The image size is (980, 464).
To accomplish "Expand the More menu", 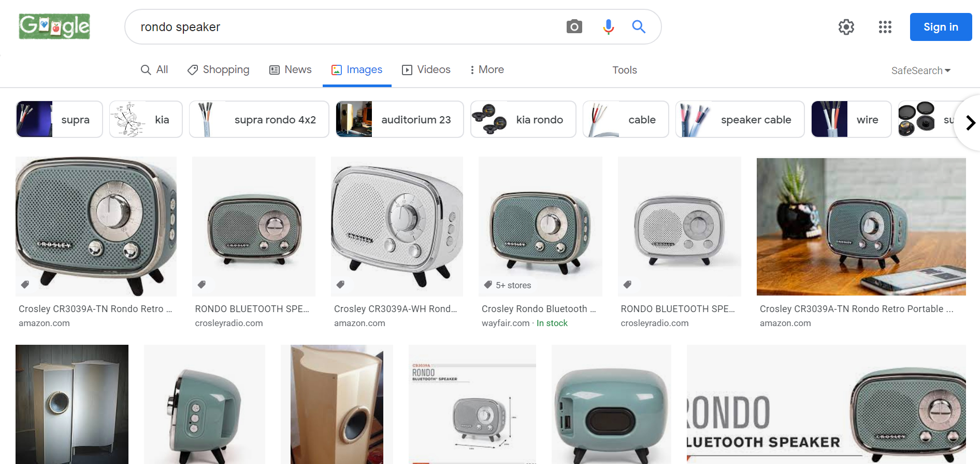I will coord(487,69).
